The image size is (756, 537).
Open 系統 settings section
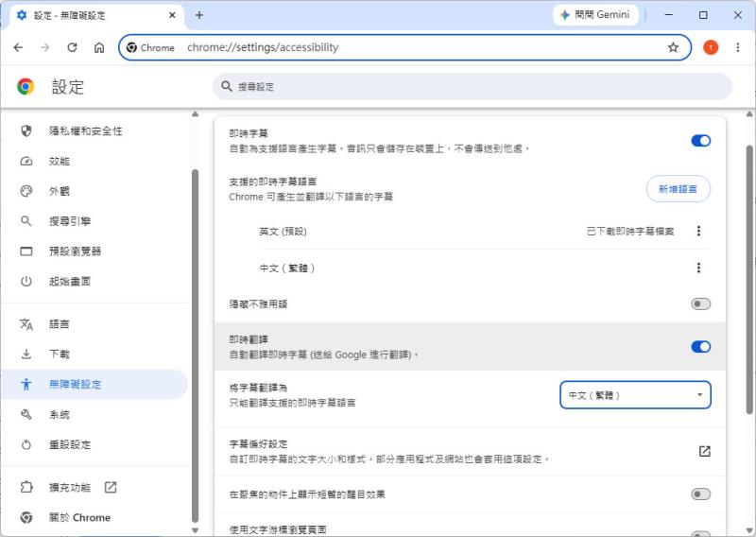point(94,414)
